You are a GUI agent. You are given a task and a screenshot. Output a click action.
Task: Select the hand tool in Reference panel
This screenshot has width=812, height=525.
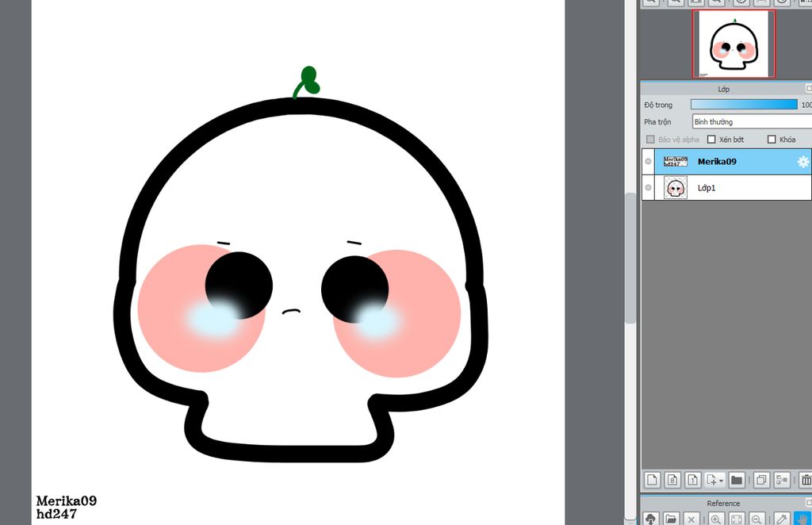pos(802,519)
